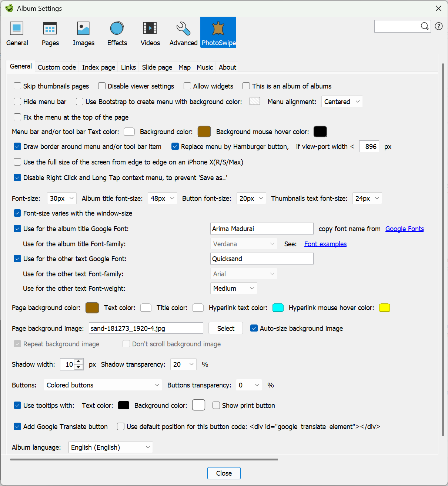Image resolution: width=448 pixels, height=486 pixels.
Task: Expand the Buttons style Colored buttons dropdown
Action: pyautogui.click(x=103, y=385)
